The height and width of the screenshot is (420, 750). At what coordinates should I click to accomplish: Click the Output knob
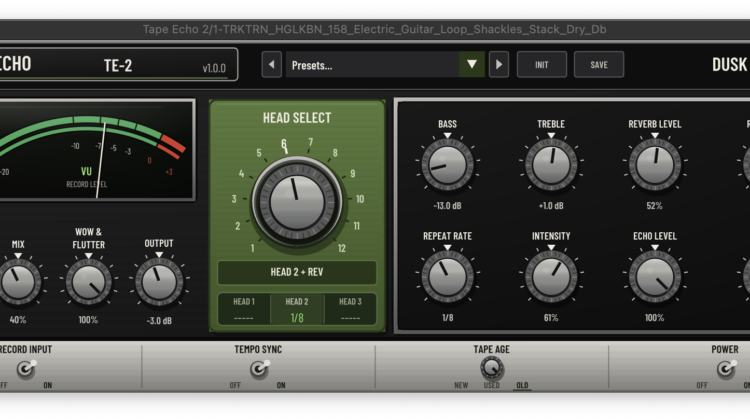click(159, 282)
